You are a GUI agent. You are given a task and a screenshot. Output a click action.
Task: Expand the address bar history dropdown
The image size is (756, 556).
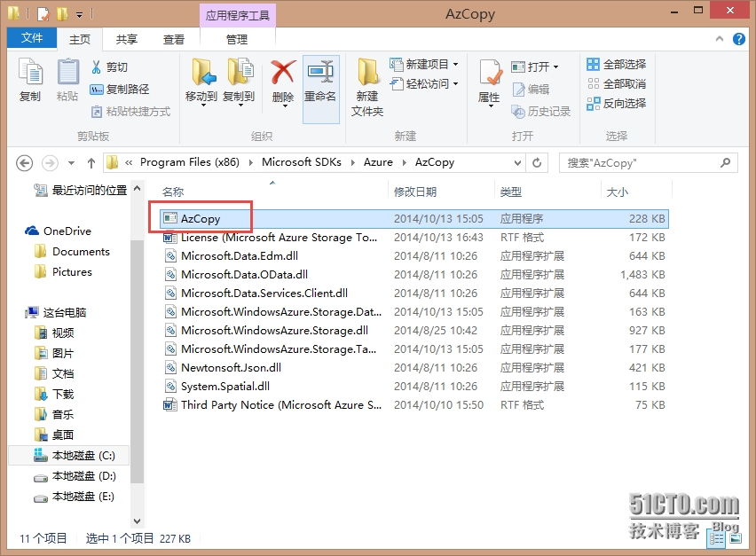[517, 163]
